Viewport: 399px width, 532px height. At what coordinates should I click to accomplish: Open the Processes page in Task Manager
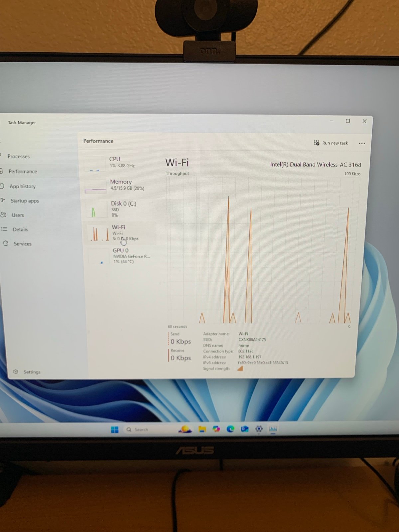click(19, 156)
